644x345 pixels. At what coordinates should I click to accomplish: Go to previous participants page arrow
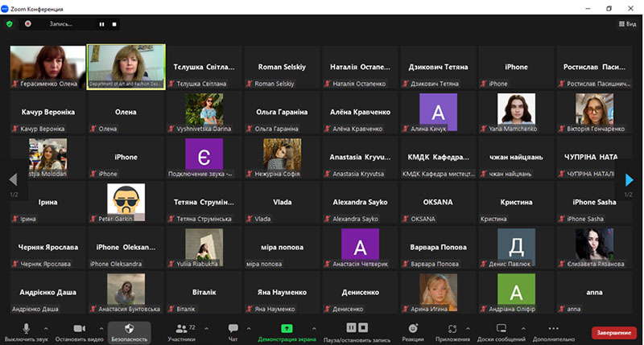13,179
